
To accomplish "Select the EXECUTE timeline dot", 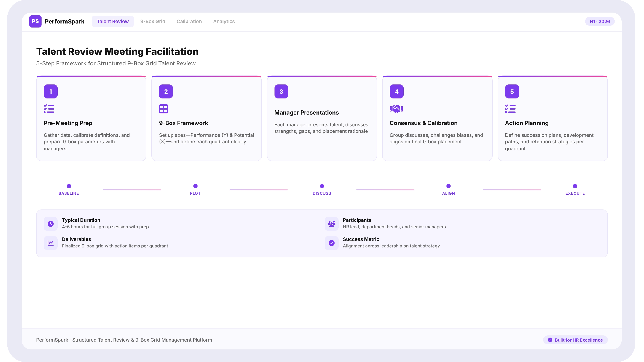I will point(575,186).
